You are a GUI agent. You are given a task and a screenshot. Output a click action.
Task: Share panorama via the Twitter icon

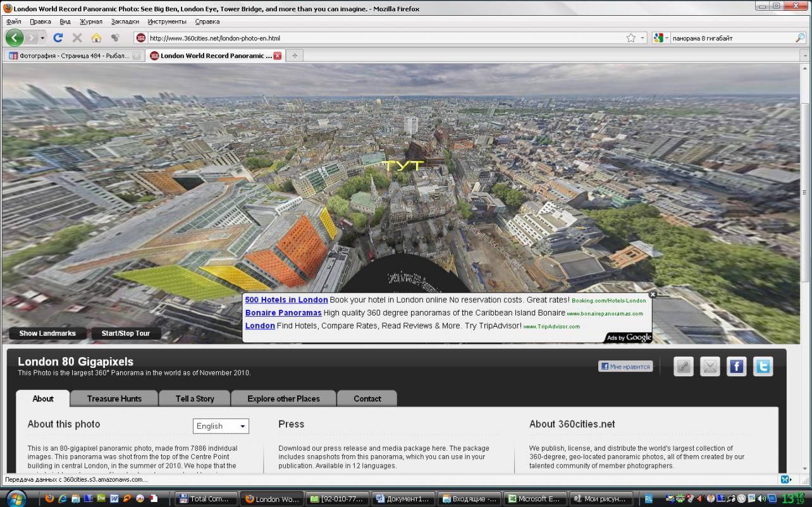pos(763,367)
